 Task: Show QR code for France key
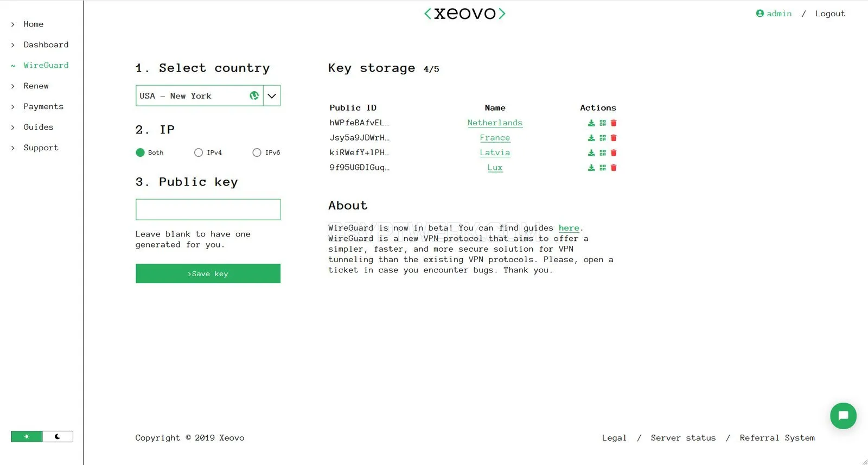point(603,138)
